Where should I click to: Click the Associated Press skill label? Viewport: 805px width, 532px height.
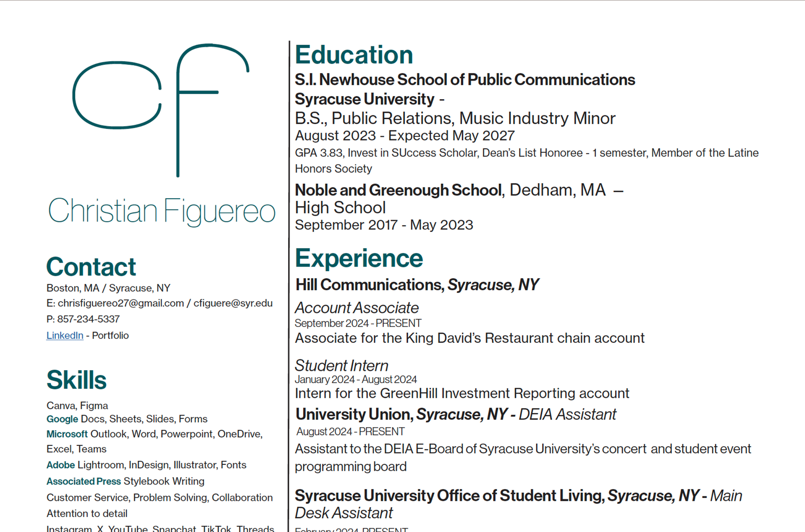tap(83, 481)
